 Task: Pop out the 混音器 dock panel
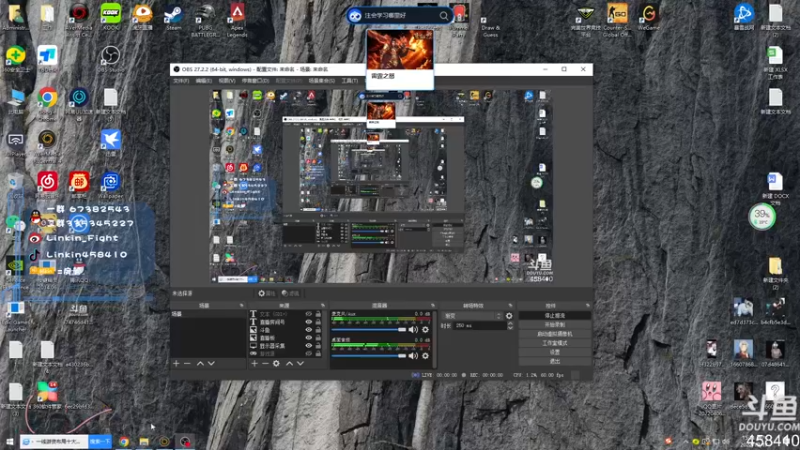click(433, 306)
